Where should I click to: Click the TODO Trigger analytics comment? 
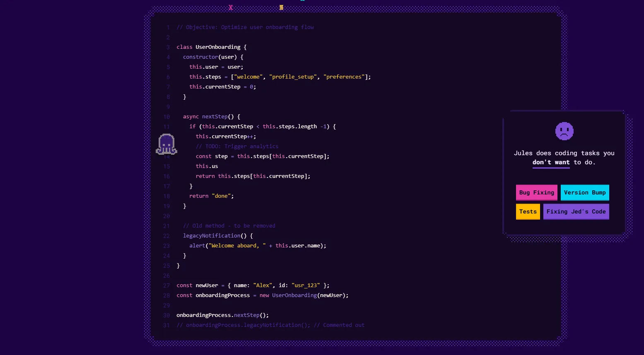click(x=237, y=146)
